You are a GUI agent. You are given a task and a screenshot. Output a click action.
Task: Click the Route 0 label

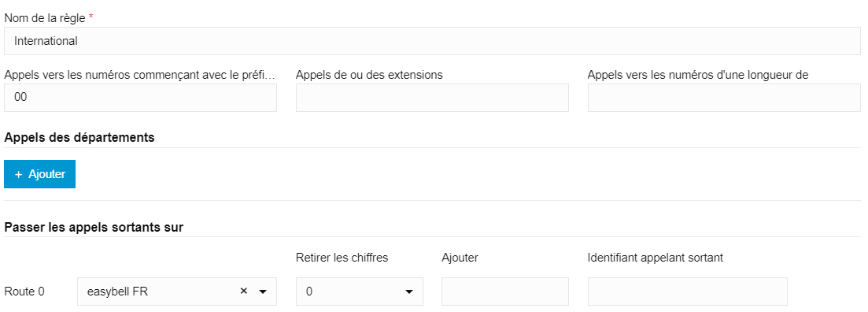tap(24, 292)
